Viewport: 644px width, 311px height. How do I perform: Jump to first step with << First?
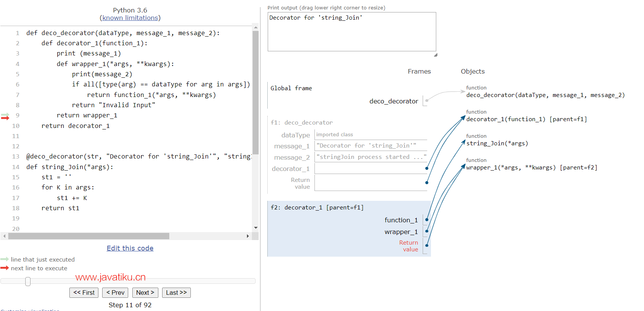point(84,293)
